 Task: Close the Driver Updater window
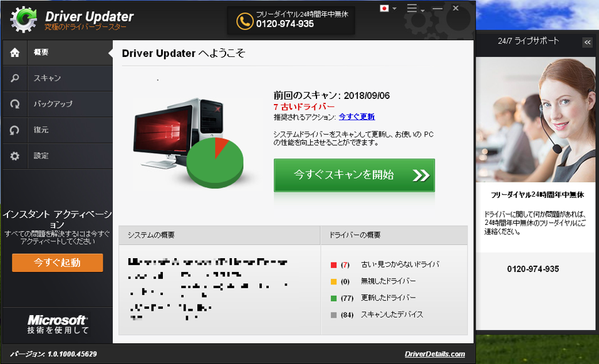(x=456, y=8)
